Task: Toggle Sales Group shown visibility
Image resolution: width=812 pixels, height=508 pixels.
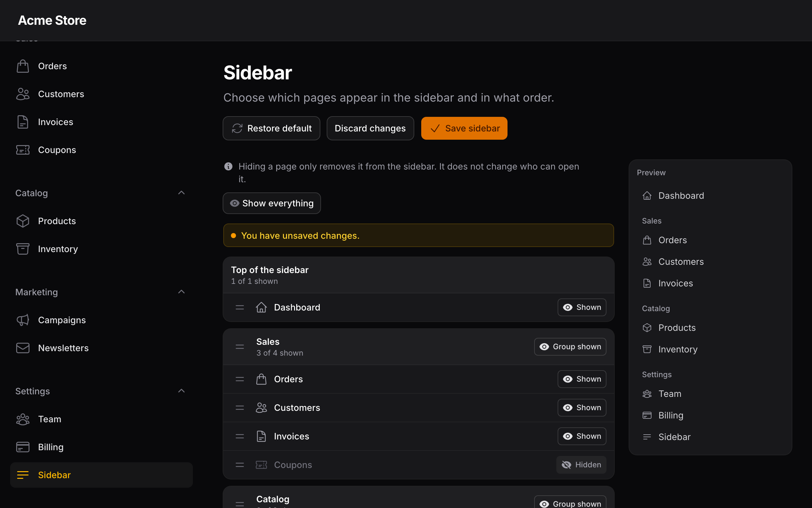Action: click(x=570, y=347)
